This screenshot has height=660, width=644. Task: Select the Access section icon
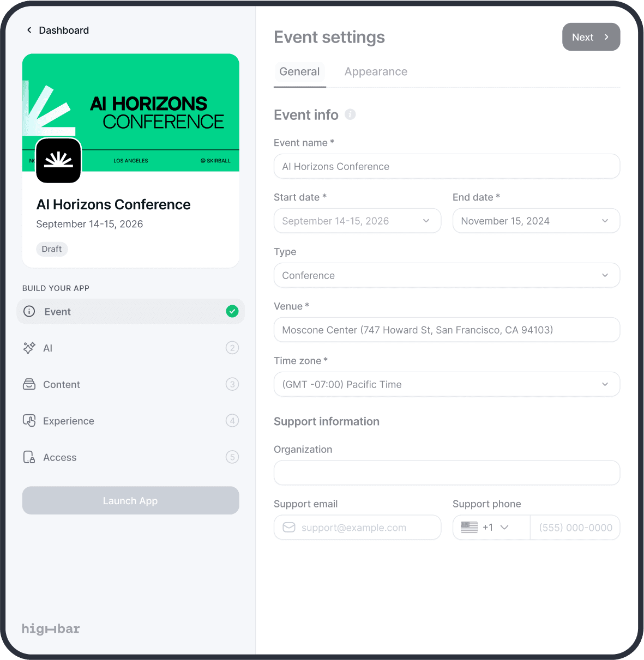(29, 457)
